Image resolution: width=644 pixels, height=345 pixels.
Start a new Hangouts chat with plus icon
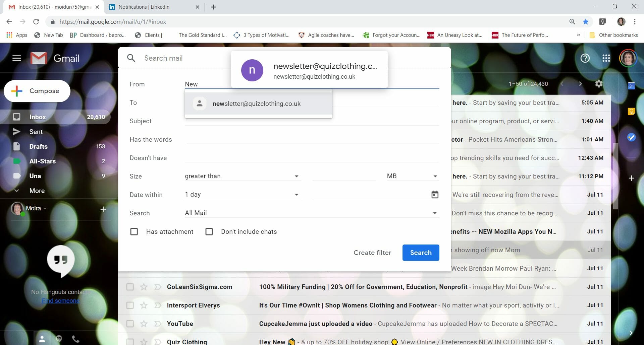point(103,209)
